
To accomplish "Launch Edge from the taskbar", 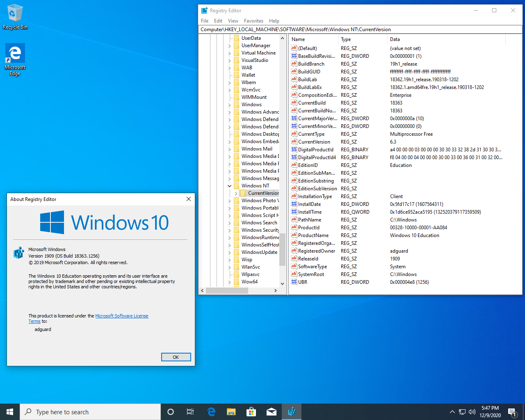I will pyautogui.click(x=211, y=412).
